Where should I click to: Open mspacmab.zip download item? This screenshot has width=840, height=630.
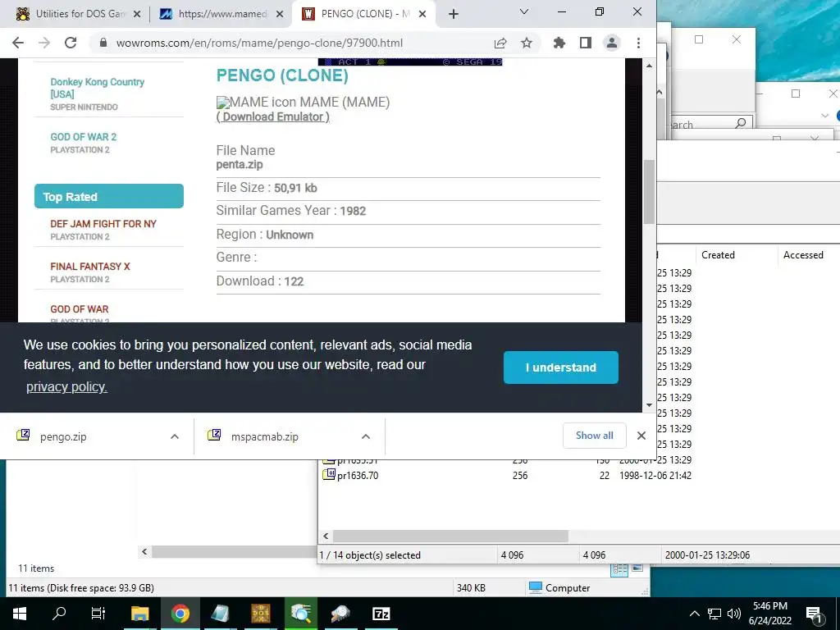[x=265, y=436]
